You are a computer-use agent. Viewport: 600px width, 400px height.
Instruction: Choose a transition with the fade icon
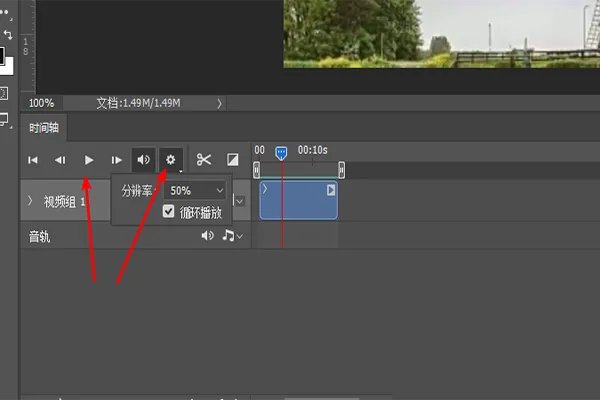[232, 160]
